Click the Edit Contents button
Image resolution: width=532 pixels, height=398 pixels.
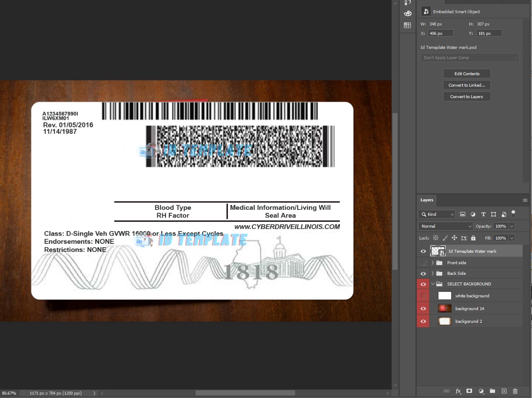pos(467,73)
